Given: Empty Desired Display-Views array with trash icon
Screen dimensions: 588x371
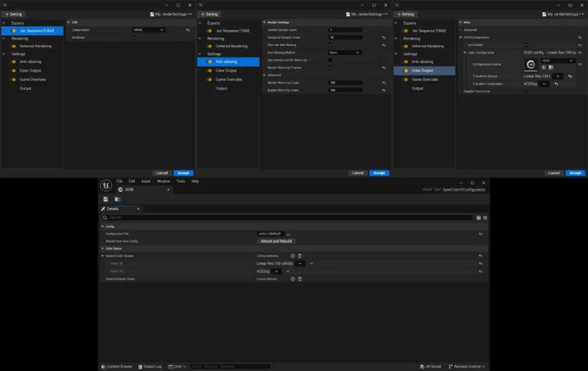Looking at the screenshot, I should pyautogui.click(x=299, y=279).
